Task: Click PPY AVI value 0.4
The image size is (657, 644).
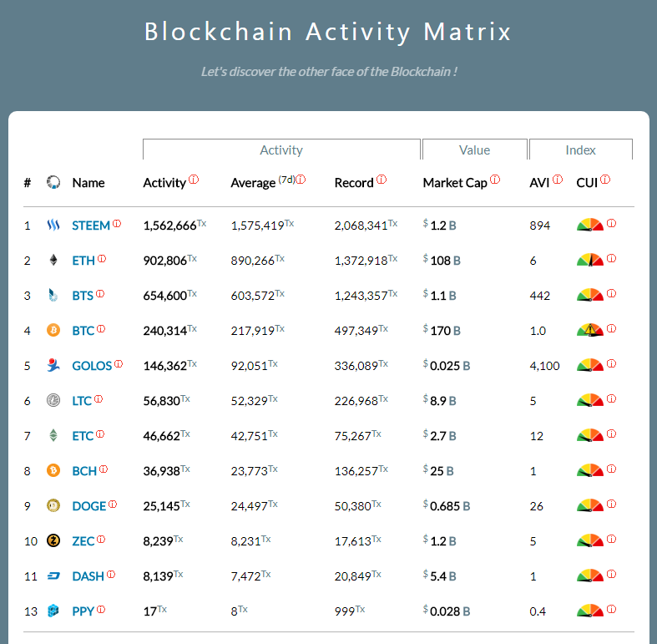Action: [538, 611]
